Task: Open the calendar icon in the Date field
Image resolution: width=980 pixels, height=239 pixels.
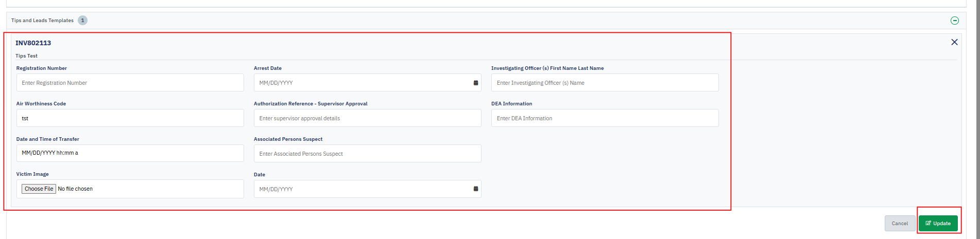Action: tap(475, 189)
